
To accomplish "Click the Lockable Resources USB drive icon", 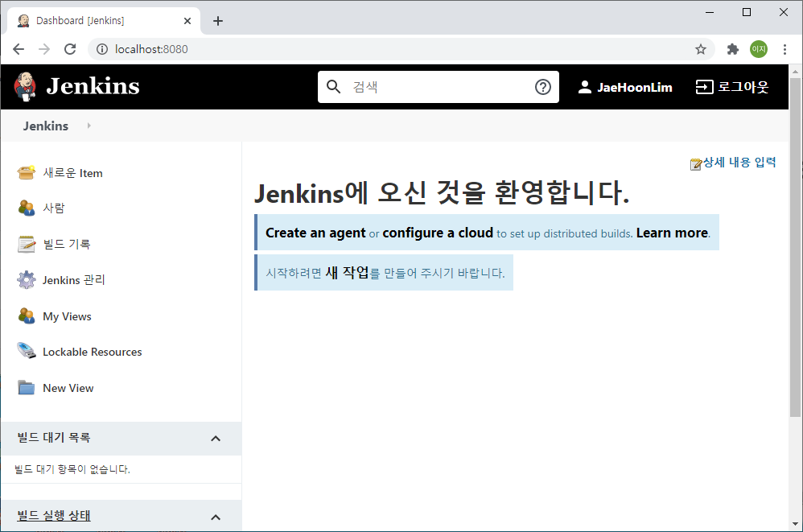I will [26, 351].
